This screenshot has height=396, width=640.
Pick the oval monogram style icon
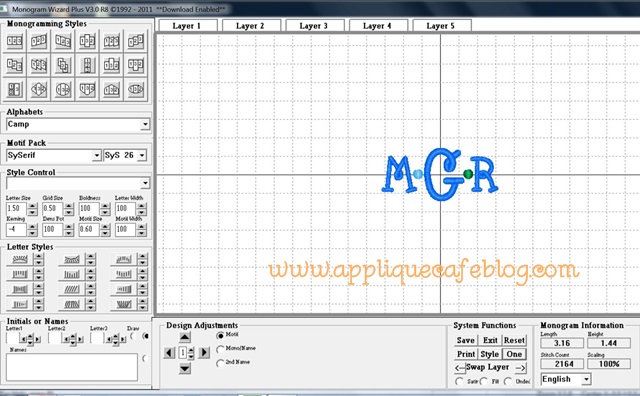136,89
